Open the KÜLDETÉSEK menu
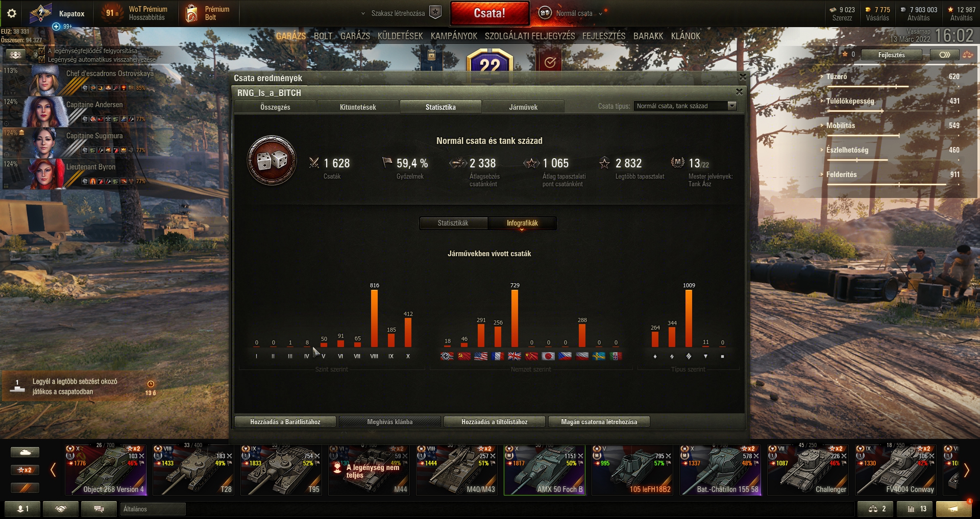 [x=400, y=36]
